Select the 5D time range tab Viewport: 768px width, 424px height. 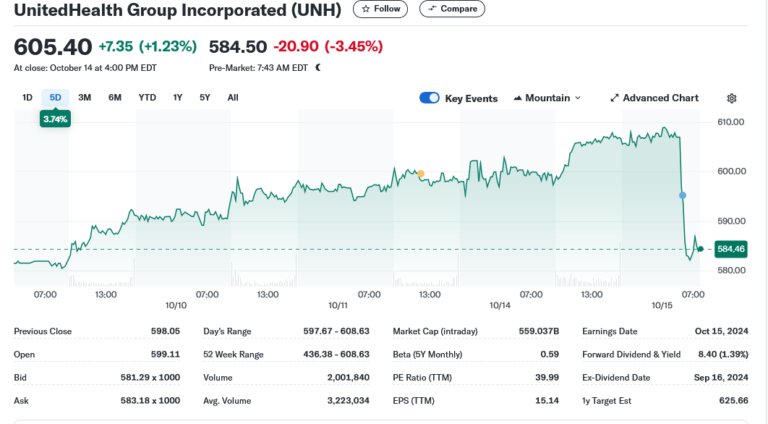(55, 97)
